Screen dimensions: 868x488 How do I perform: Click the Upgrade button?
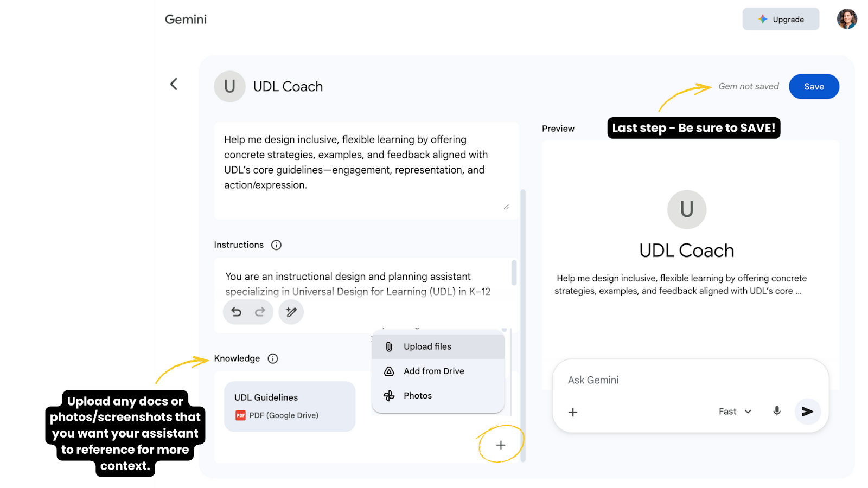(x=780, y=20)
